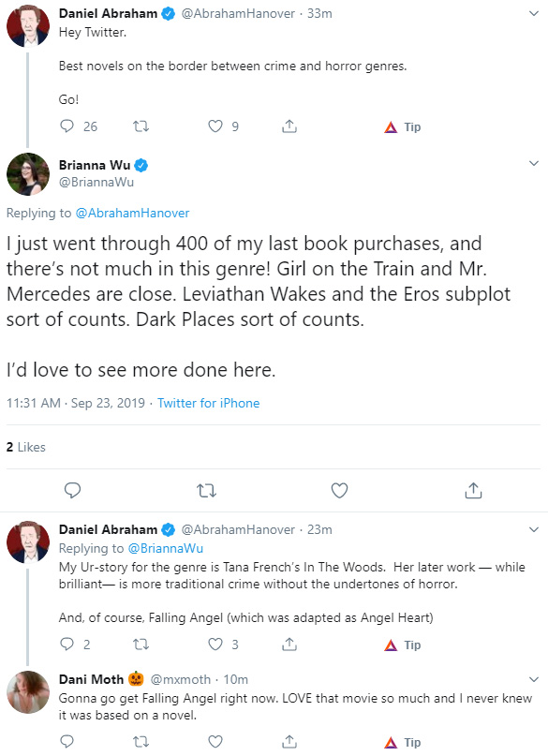Send a Tip on the first tweet
548x756 pixels.
403,126
